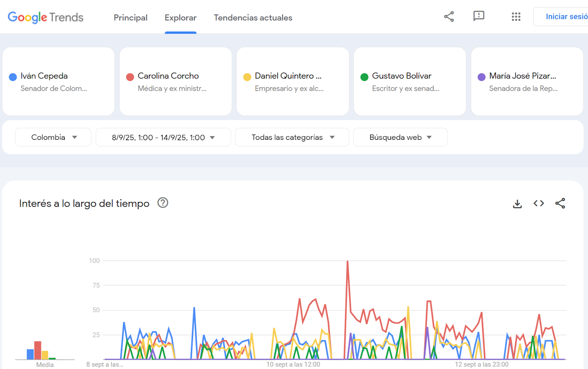Open the Búsqueda web dropdown
Screen dimensions: 588x369
[400, 137]
